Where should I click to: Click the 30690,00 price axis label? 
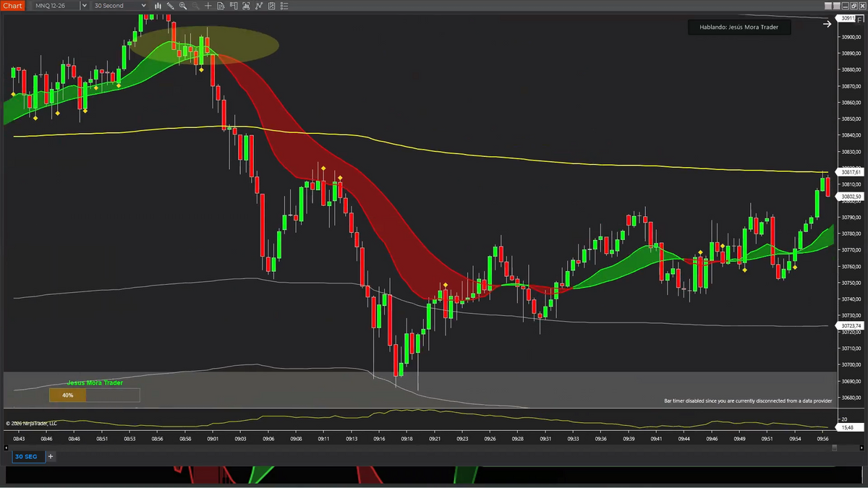pyautogui.click(x=851, y=381)
